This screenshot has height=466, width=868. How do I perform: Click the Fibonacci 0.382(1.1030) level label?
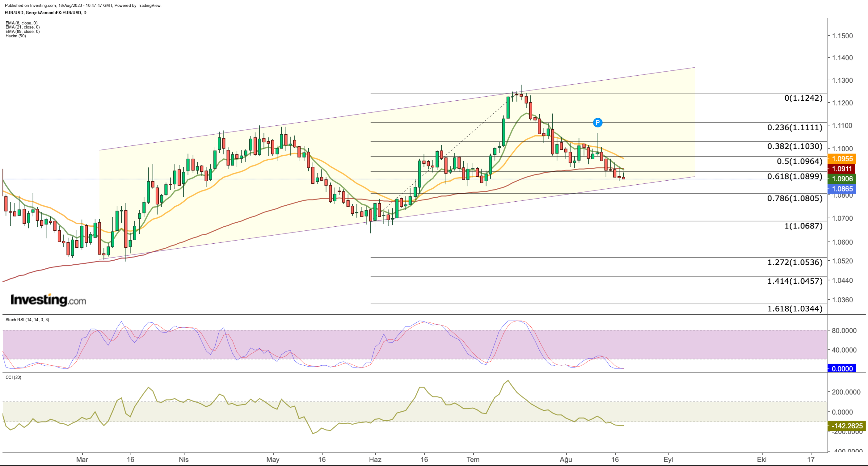(795, 146)
